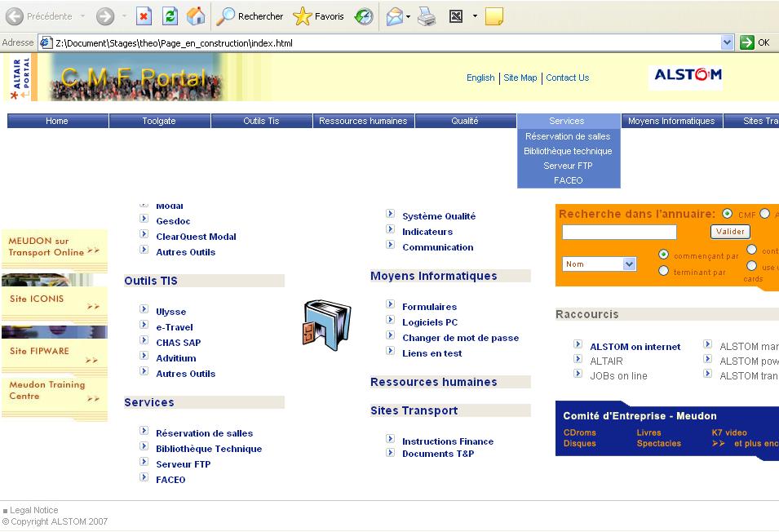The image size is (779, 532).
Task: Click the red X Stop loading icon
Action: [x=144, y=16]
